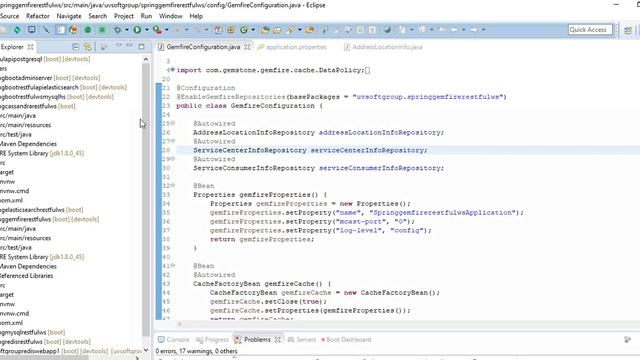Click the editor horizontal scrollbar left arrow

[x=180, y=324]
